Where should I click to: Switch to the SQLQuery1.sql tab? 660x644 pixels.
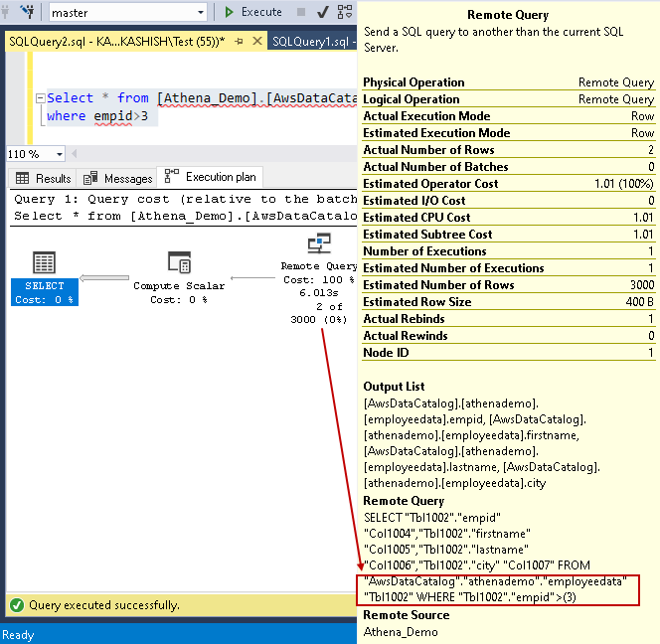(312, 42)
